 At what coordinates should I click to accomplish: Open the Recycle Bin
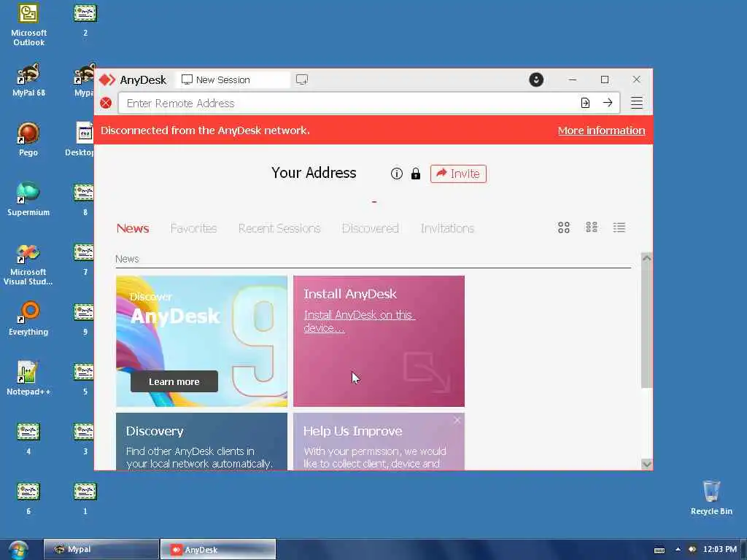click(x=711, y=497)
